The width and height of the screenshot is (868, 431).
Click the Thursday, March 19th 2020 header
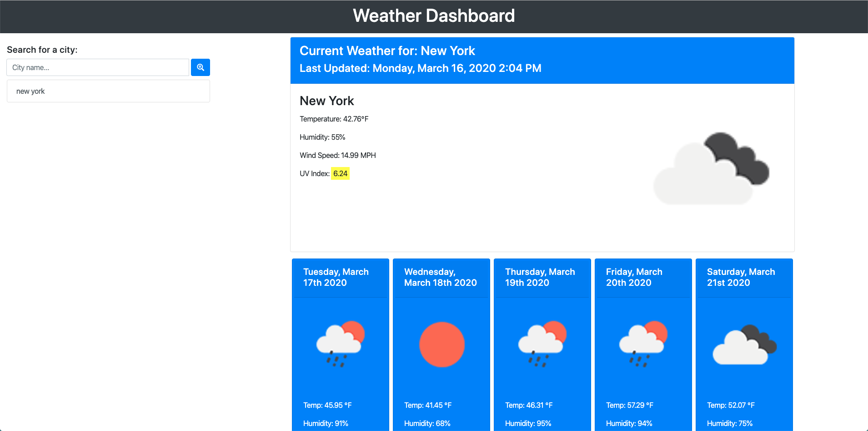pos(540,277)
